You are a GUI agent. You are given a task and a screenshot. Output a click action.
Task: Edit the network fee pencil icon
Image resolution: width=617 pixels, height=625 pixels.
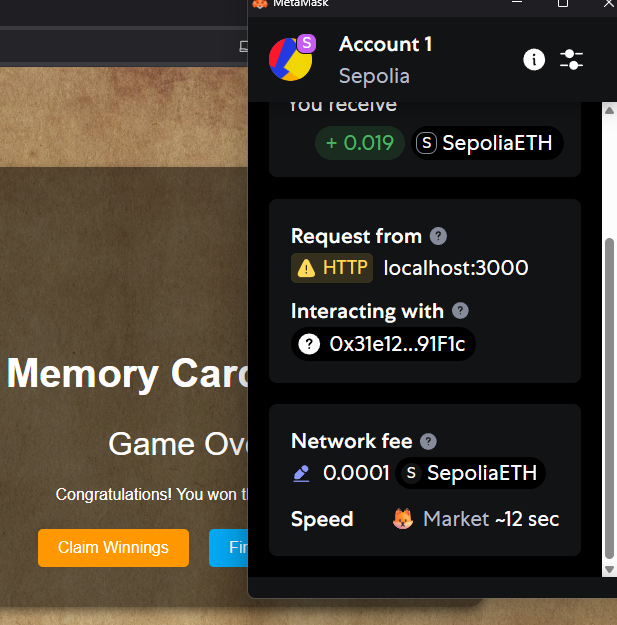pyautogui.click(x=301, y=474)
